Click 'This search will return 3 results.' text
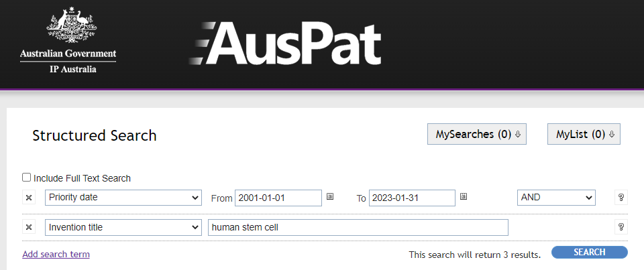 tap(475, 255)
